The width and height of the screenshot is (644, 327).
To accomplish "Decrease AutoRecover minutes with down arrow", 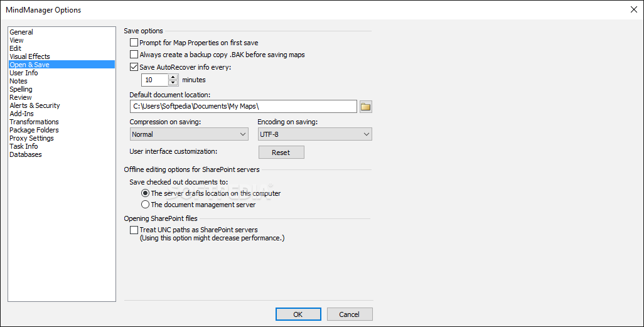I will (173, 83).
